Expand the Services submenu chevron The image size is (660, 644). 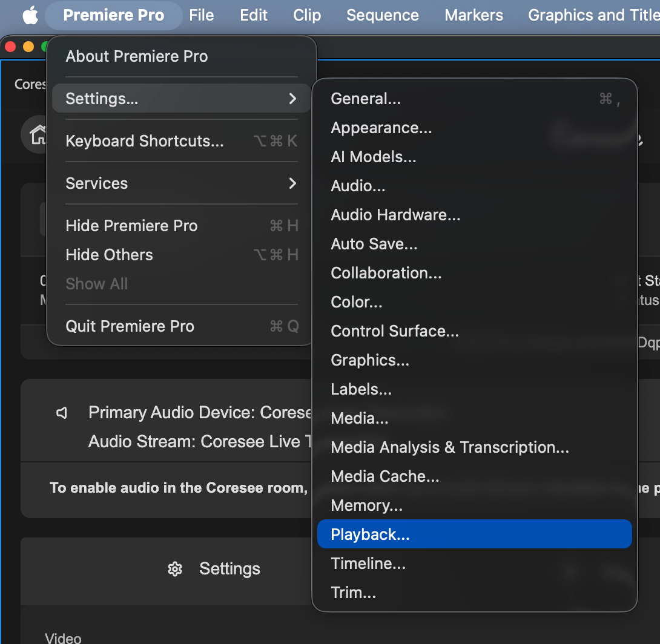[292, 183]
